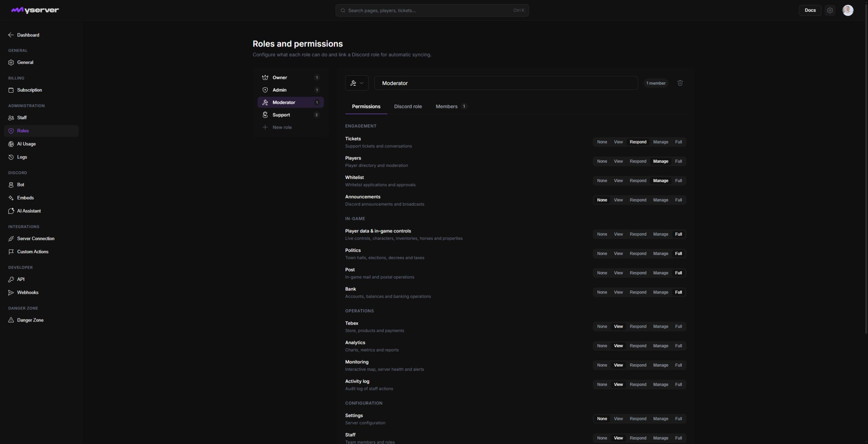The image size is (868, 444).
Task: Create a New role
Action: click(290, 127)
